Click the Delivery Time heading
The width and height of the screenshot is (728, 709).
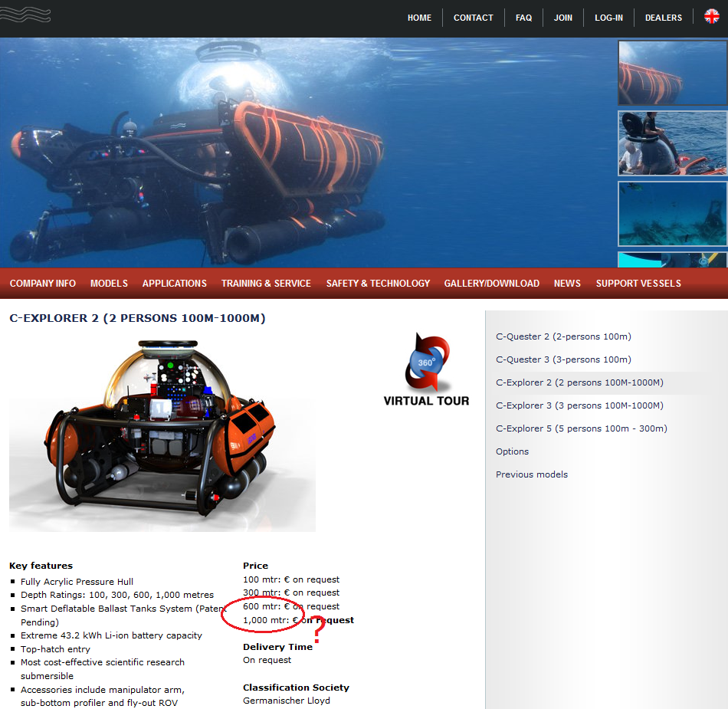[x=277, y=647]
